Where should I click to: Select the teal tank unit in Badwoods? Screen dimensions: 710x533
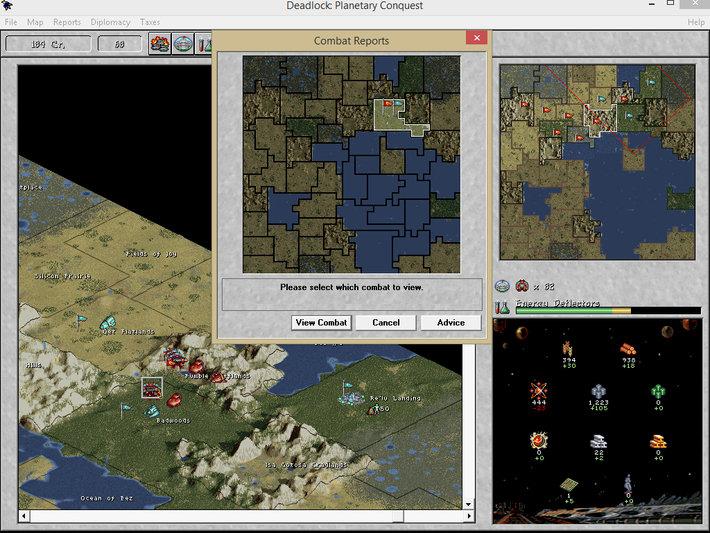point(152,411)
